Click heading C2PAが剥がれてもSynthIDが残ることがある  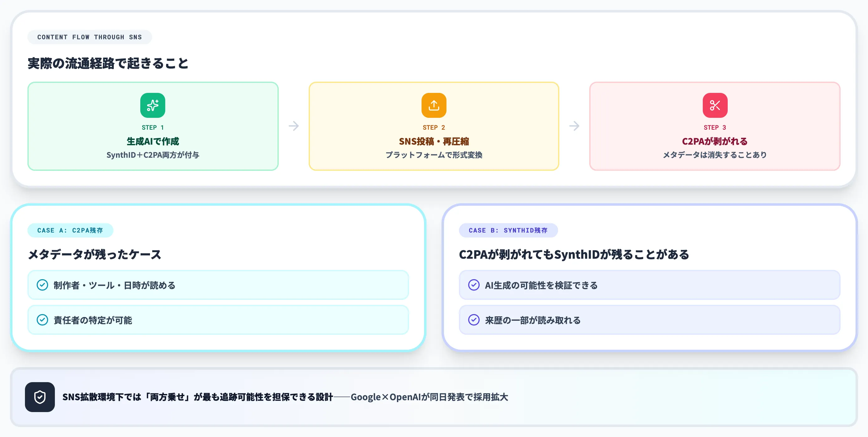click(574, 254)
